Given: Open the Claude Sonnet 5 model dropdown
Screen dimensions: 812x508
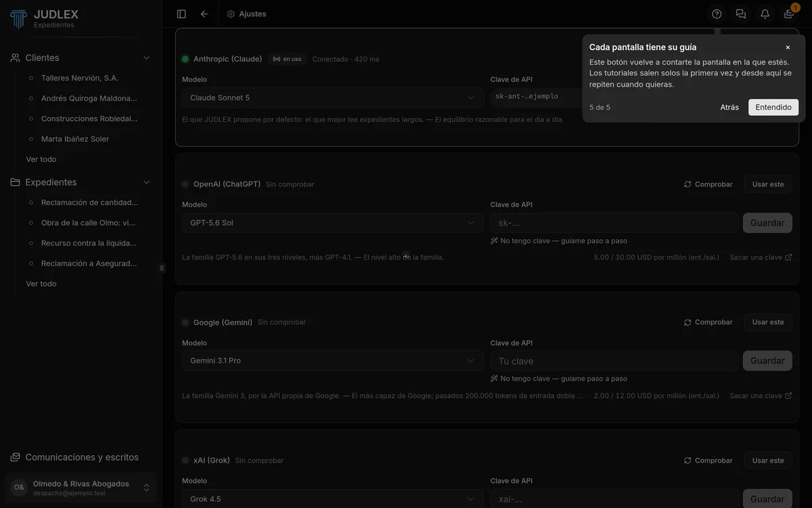Looking at the screenshot, I should pyautogui.click(x=333, y=98).
